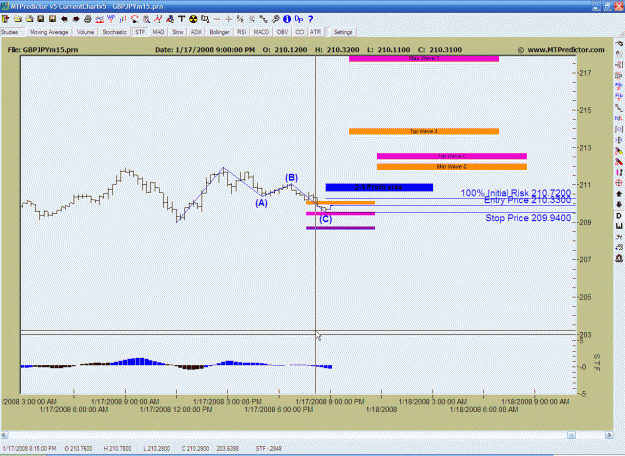Image resolution: width=625 pixels, height=456 pixels.
Task: Select the D daily icon in right sidebar
Action: [619, 216]
